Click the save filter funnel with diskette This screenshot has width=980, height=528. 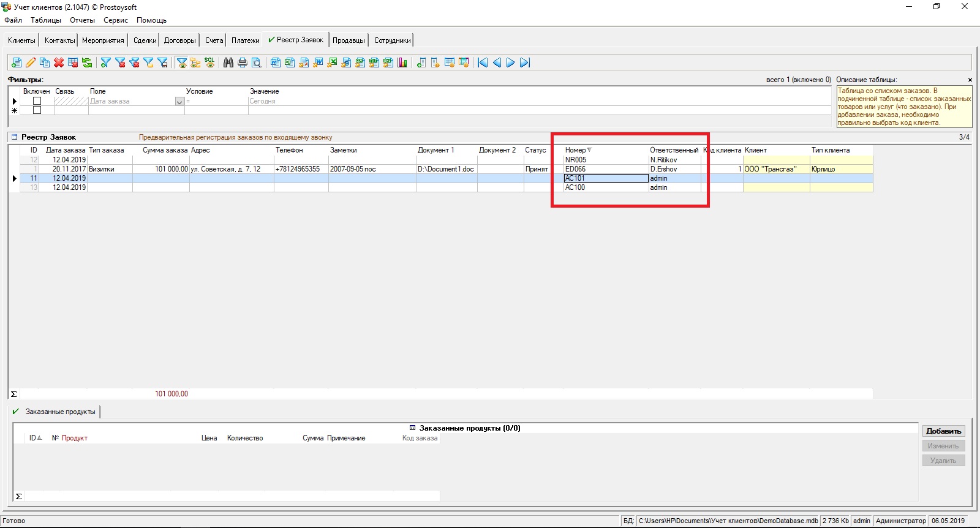(x=162, y=62)
